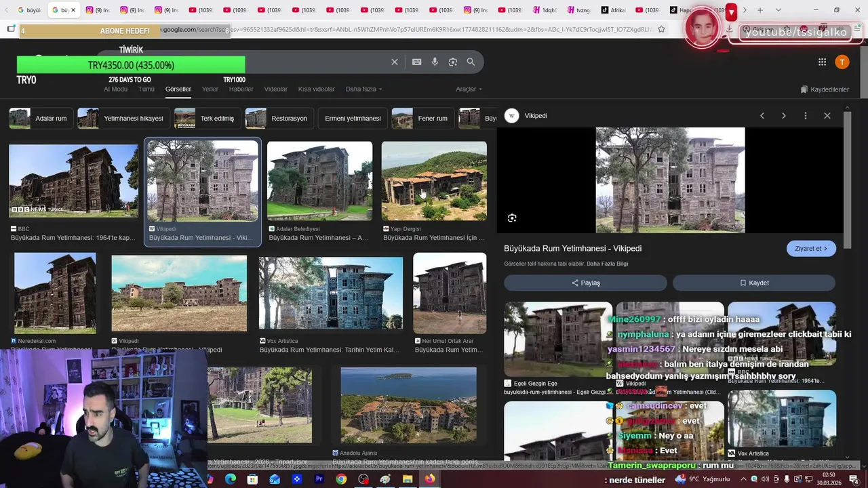
Task: Open the preview panel three-dot menu
Action: tap(806, 116)
